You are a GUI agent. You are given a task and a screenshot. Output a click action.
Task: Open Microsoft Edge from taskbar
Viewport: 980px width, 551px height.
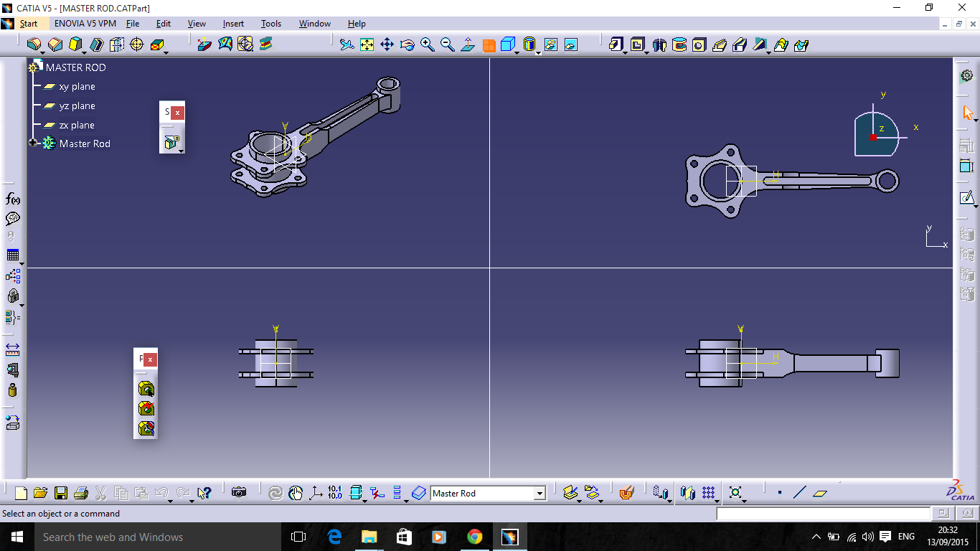click(334, 537)
